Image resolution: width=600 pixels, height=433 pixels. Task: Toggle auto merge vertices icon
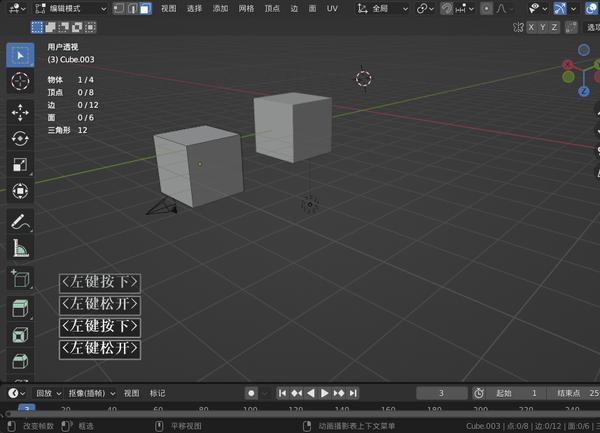click(x=571, y=27)
